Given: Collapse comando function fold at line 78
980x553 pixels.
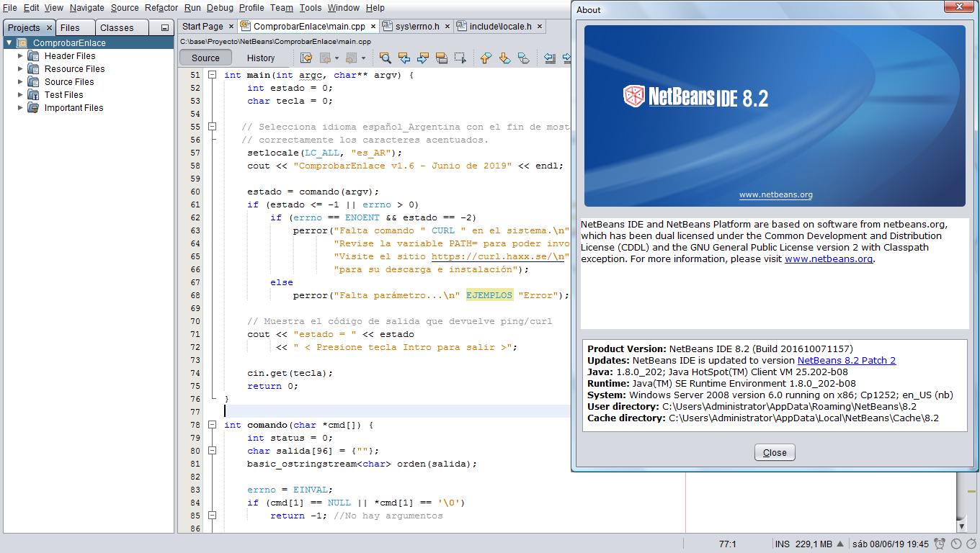Looking at the screenshot, I should [x=213, y=425].
